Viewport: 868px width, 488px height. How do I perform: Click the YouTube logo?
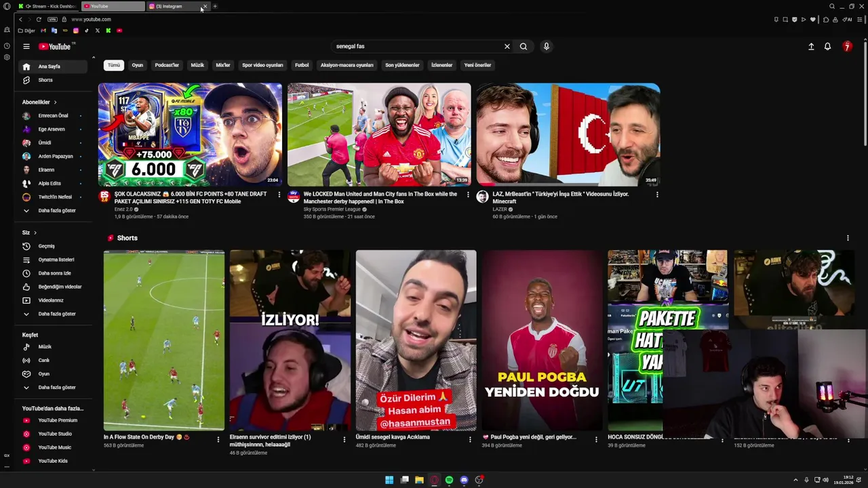pos(55,47)
